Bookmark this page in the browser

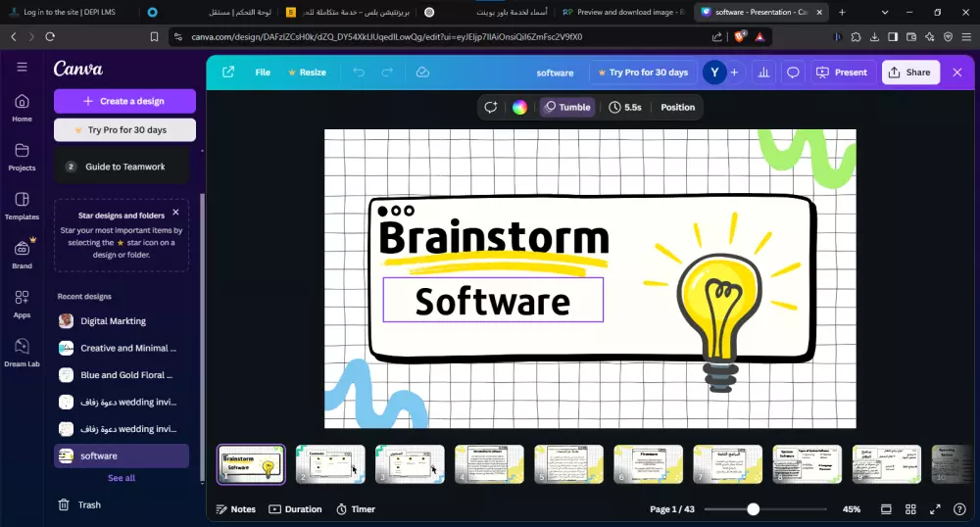point(154,37)
